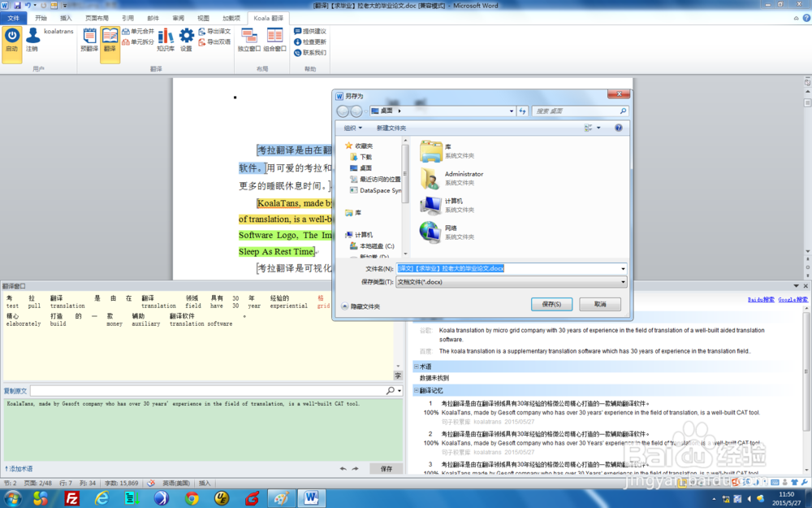The image size is (812, 508).
Task: Open search options dropdown in translation window
Action: point(400,390)
